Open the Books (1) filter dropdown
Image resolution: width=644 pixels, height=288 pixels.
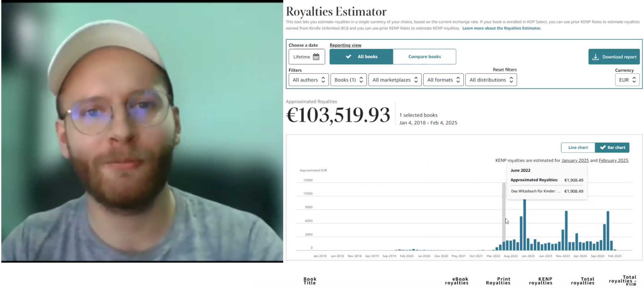(349, 80)
